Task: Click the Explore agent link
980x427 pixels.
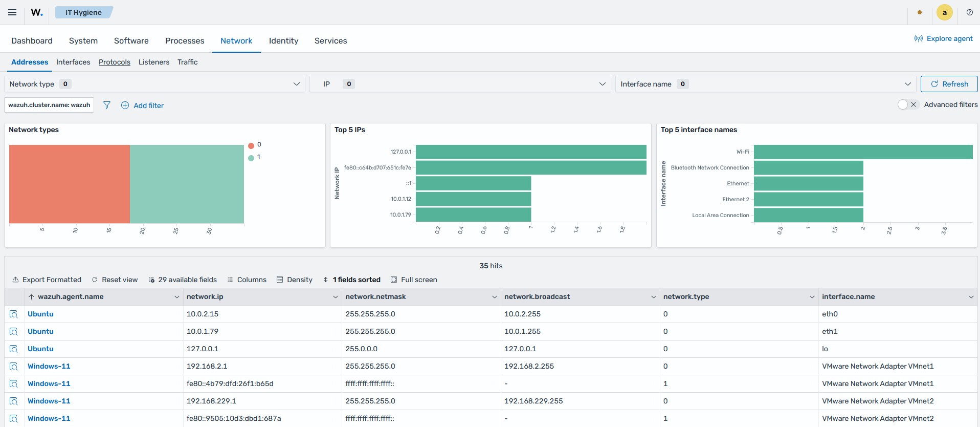Action: click(944, 38)
